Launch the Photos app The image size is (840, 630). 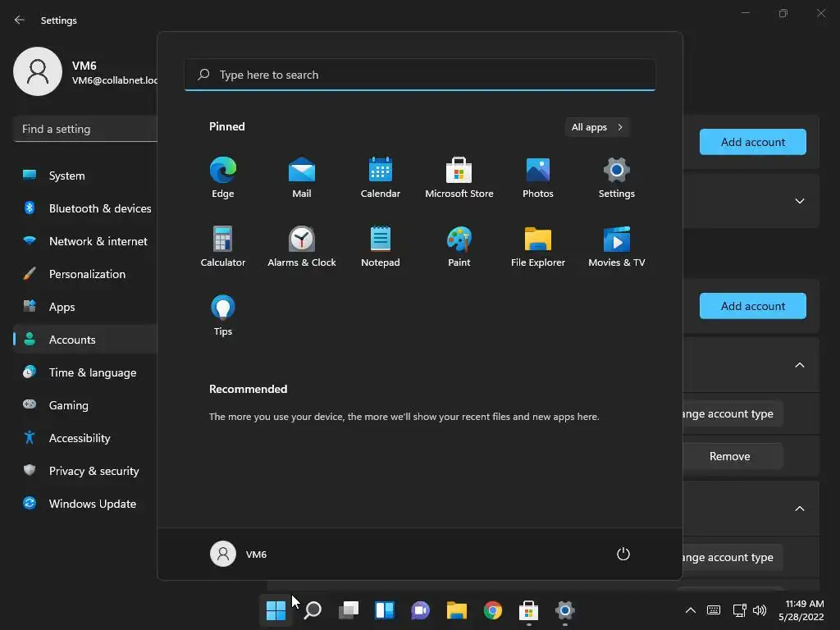pyautogui.click(x=538, y=177)
